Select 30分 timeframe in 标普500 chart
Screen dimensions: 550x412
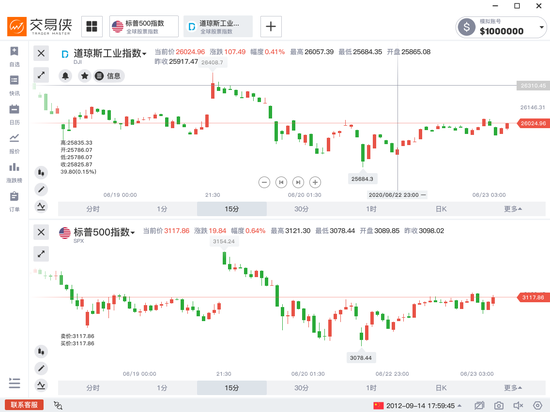coord(301,388)
